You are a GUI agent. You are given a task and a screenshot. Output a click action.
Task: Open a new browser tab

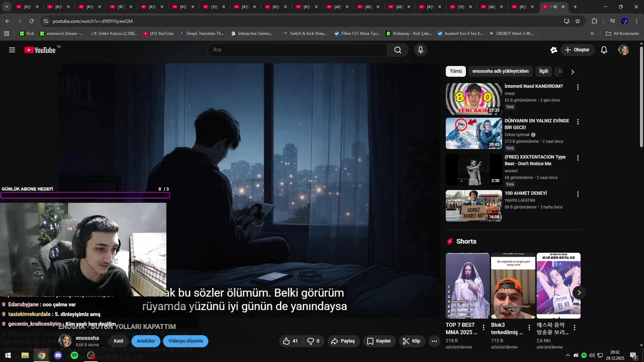tap(575, 7)
